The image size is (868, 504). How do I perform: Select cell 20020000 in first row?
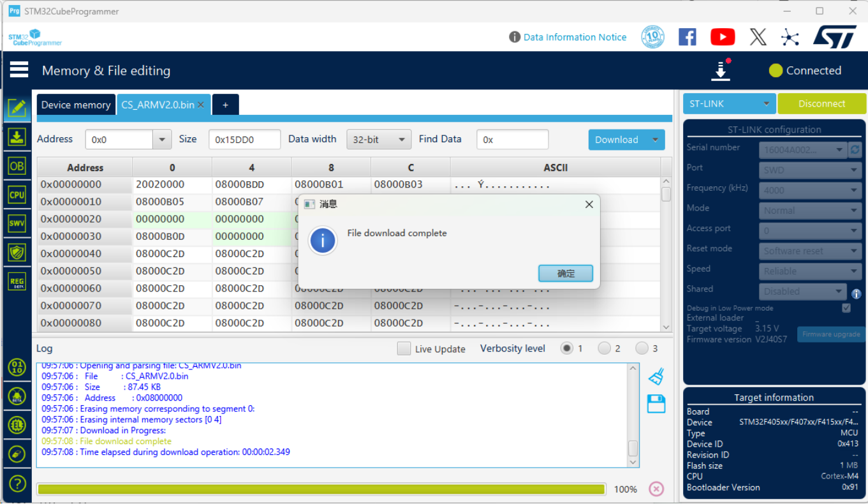tap(172, 184)
